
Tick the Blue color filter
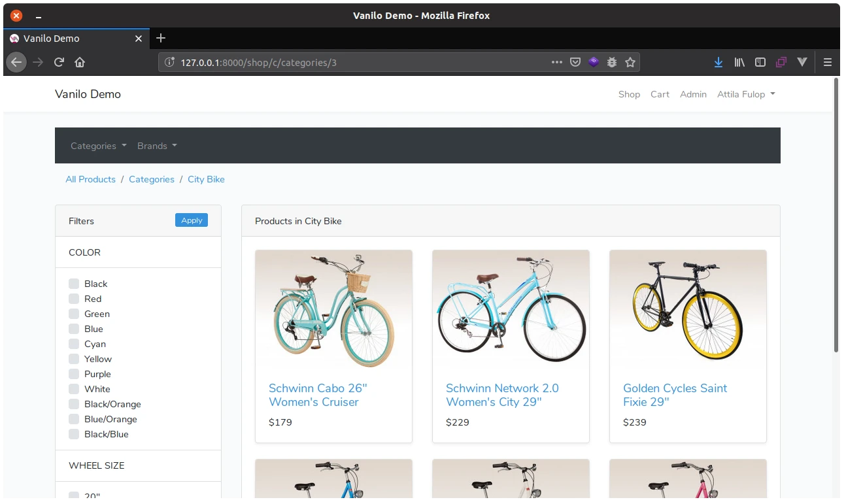pos(74,329)
